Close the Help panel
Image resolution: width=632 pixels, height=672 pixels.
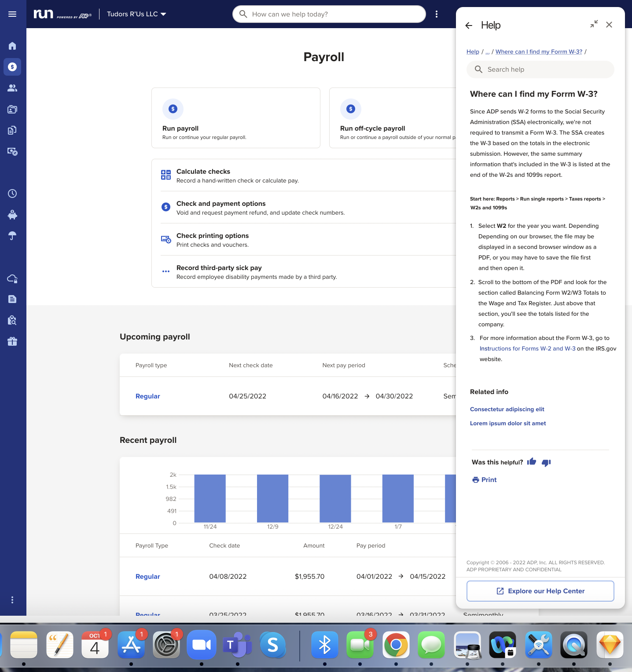pos(609,25)
